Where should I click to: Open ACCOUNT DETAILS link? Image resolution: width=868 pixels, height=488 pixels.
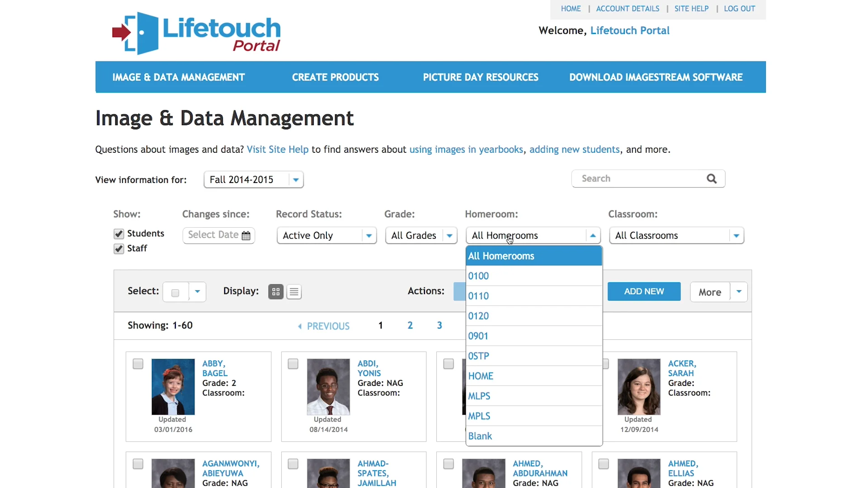(627, 9)
